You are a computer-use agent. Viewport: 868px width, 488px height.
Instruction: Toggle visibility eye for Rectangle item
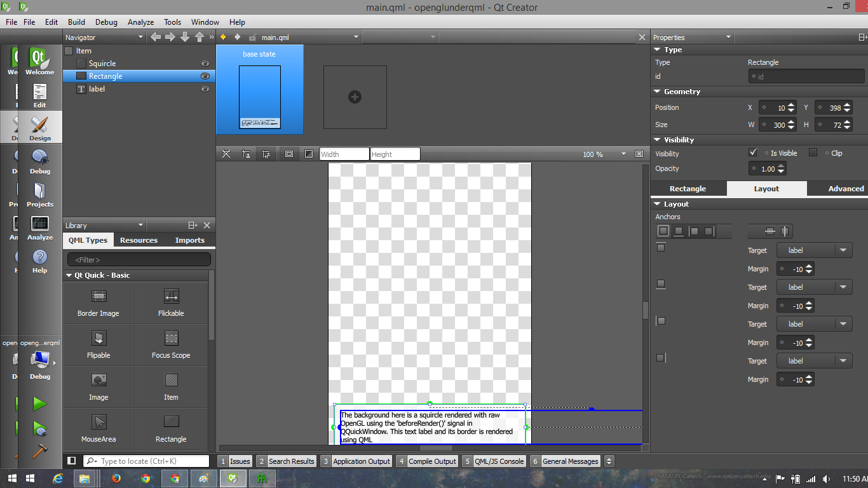(205, 76)
